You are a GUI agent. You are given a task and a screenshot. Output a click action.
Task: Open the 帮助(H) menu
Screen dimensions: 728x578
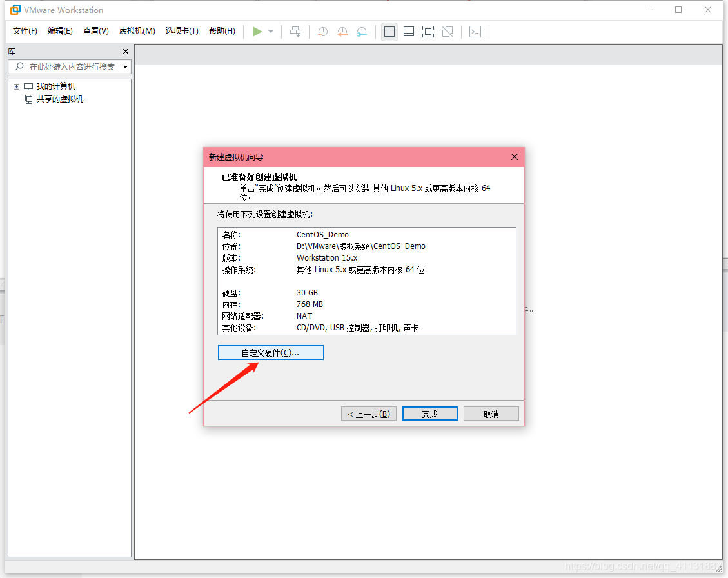coord(222,31)
